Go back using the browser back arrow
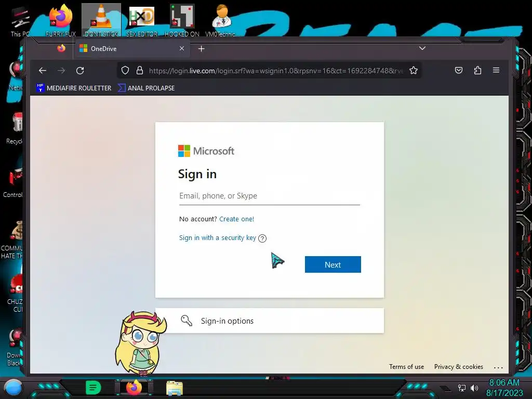Screen dimensions: 532x399 [x=43, y=71]
